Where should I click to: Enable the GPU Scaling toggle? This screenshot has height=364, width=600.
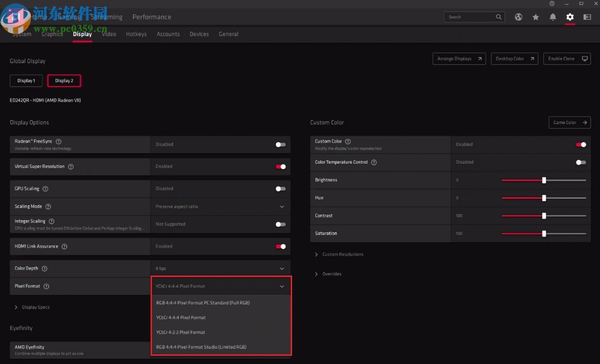281,188
